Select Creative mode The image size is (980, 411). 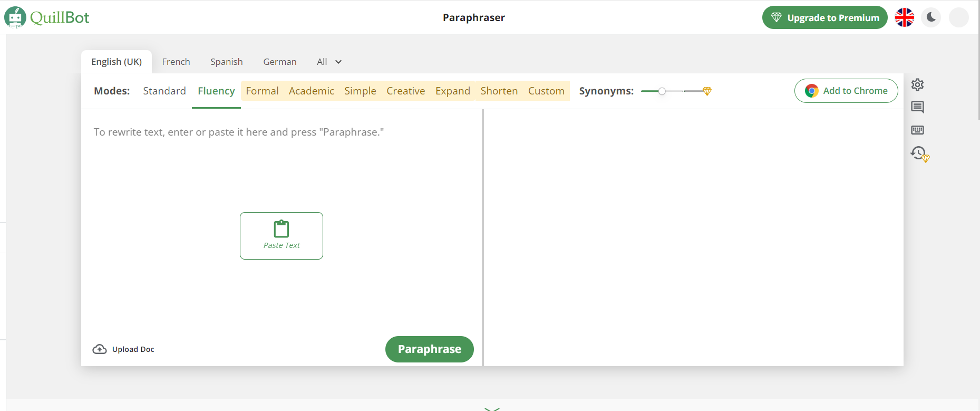click(406, 91)
